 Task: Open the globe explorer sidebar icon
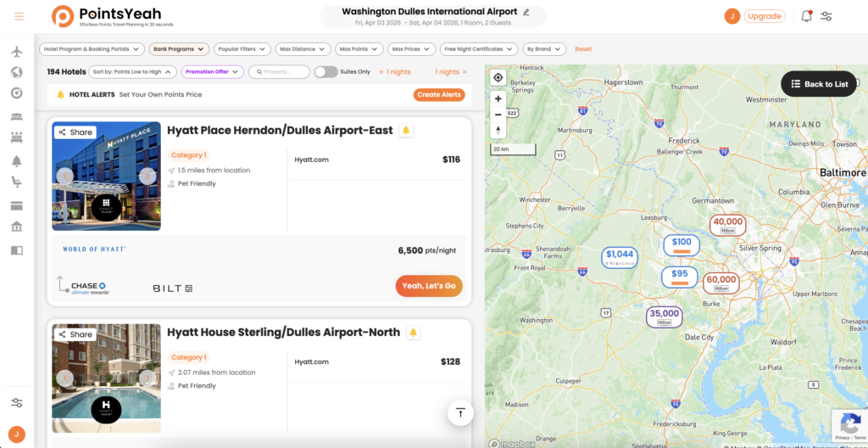click(17, 72)
